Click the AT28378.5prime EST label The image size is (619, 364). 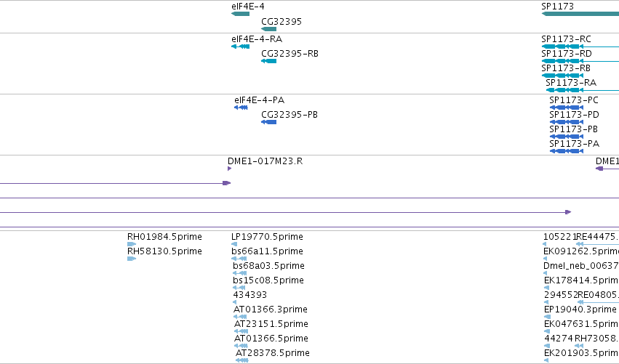[x=272, y=353]
